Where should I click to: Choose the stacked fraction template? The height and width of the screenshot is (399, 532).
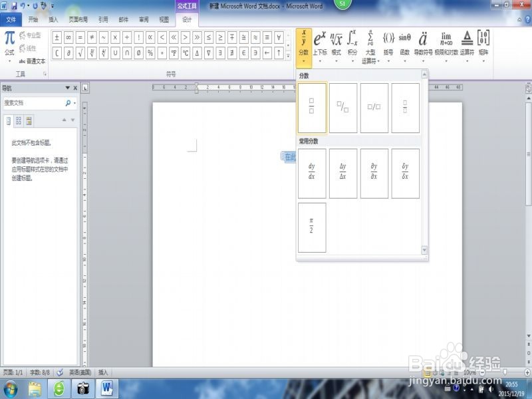[312, 108]
